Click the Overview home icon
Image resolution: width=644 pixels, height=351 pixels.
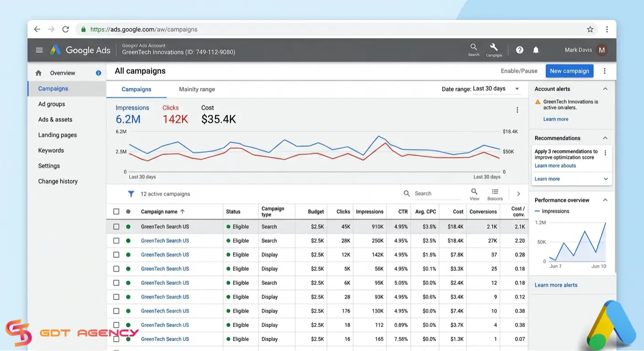[x=38, y=73]
